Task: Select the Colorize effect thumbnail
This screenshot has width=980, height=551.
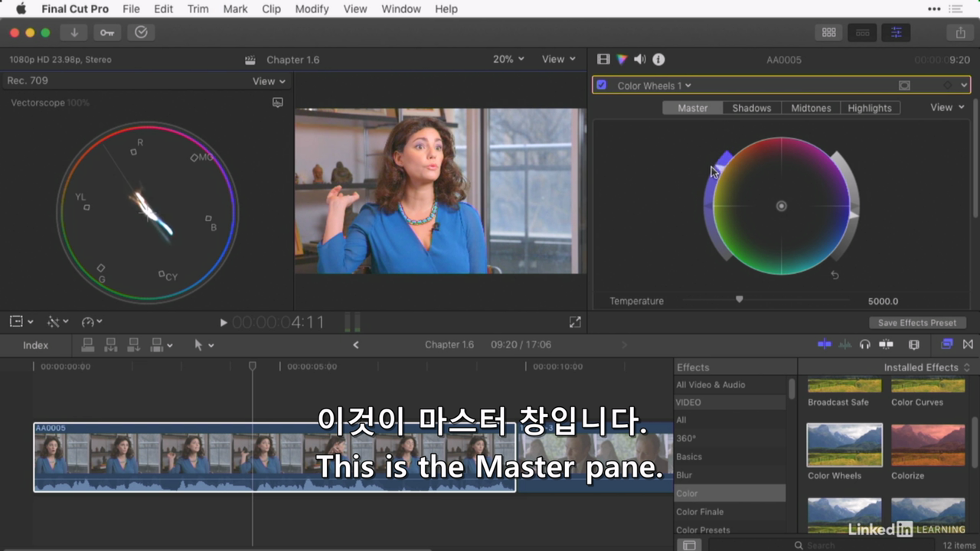Action: click(x=928, y=445)
